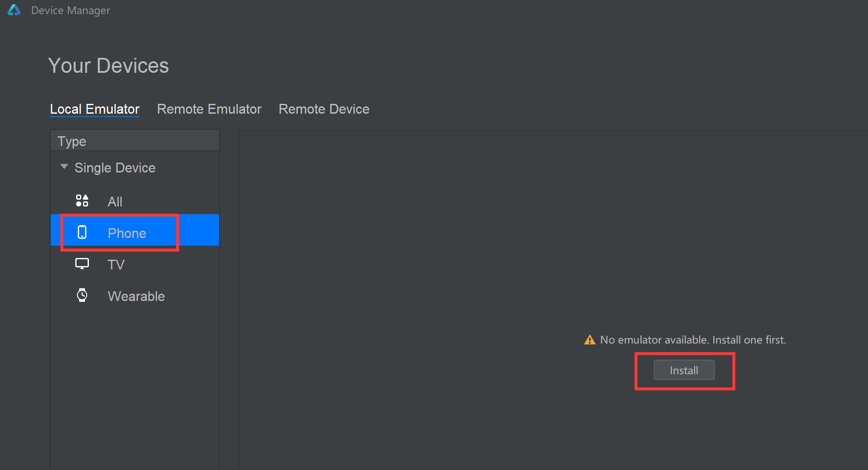Click the Type column header
868x470 pixels.
[x=72, y=141]
